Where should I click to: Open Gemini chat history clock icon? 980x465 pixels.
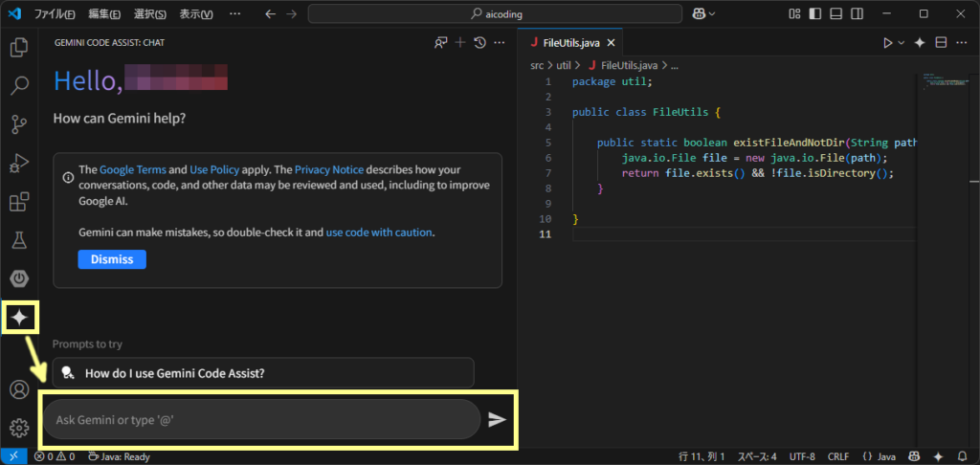(x=479, y=42)
